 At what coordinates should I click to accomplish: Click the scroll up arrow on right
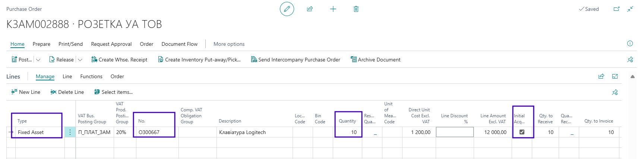tap(632, 77)
